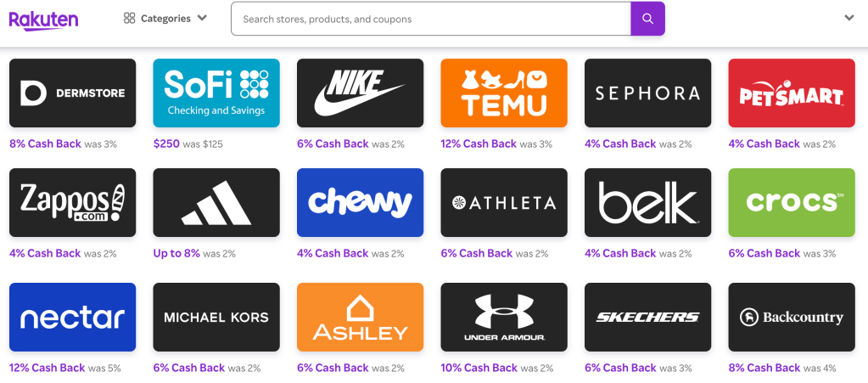The width and height of the screenshot is (868, 383).
Task: Click Chewy 4% Cash Back text
Action: click(x=333, y=253)
